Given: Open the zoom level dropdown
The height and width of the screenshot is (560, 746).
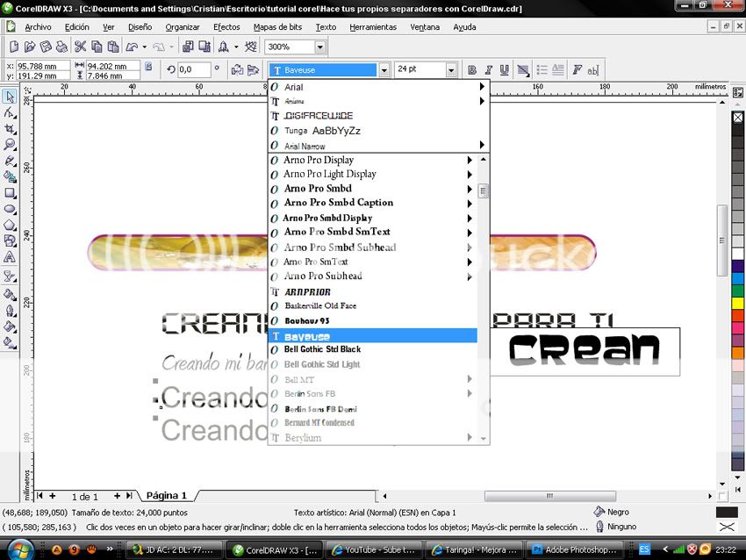Looking at the screenshot, I should 320,47.
